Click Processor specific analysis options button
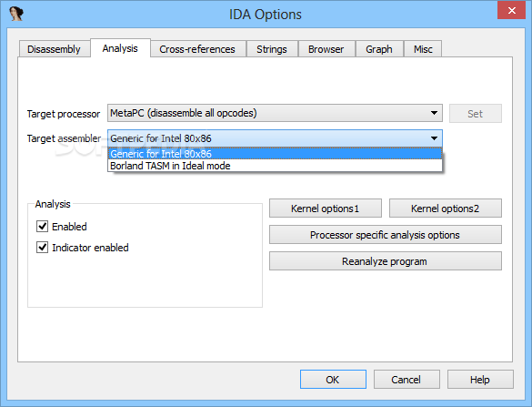This screenshot has height=407, width=532. pyautogui.click(x=385, y=235)
